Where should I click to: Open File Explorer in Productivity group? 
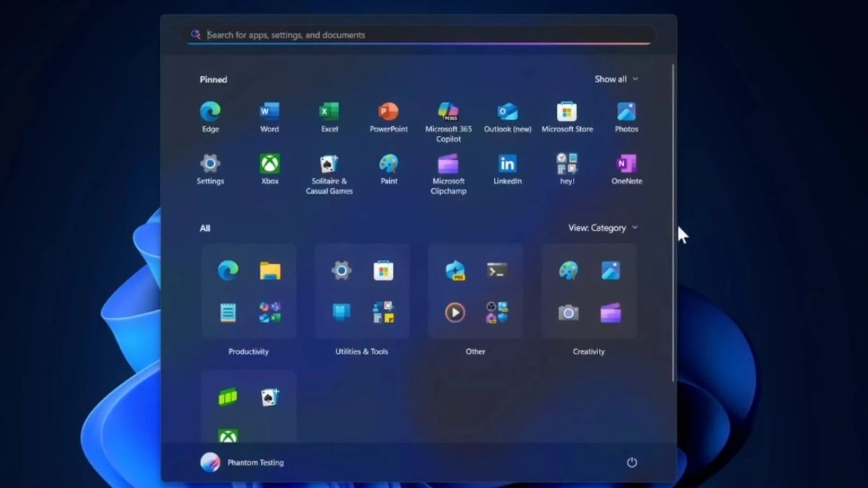point(271,270)
